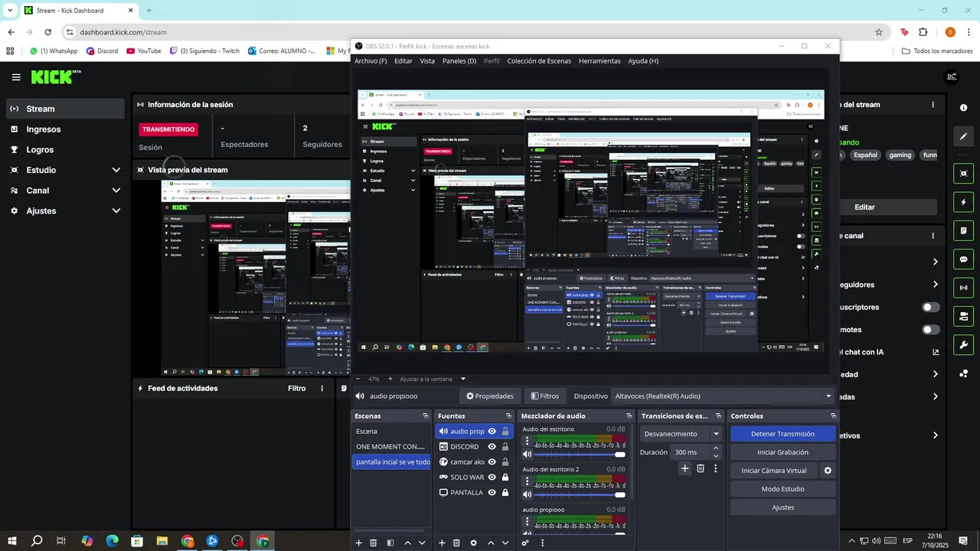
Task: Open the Archivo menu in OBS
Action: pyautogui.click(x=371, y=60)
